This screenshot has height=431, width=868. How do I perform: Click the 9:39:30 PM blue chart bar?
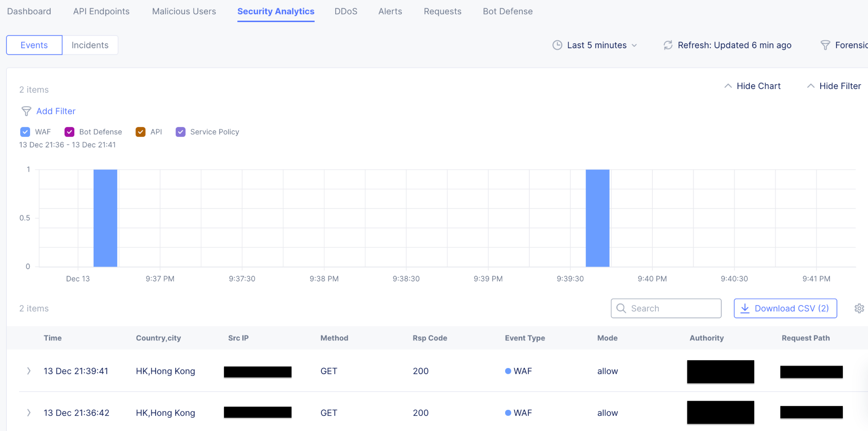coord(597,218)
